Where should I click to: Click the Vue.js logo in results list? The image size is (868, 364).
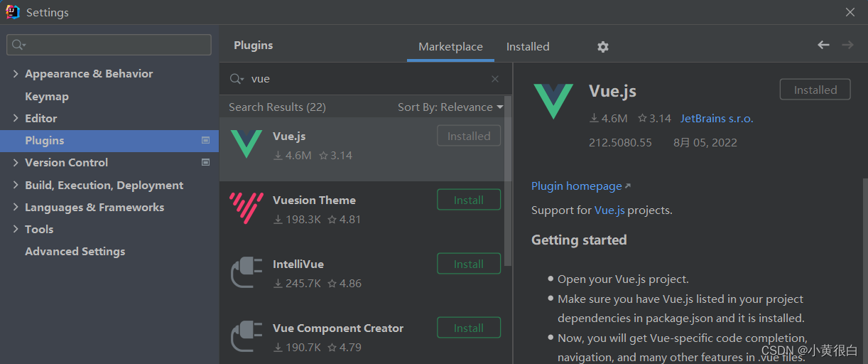coord(246,143)
